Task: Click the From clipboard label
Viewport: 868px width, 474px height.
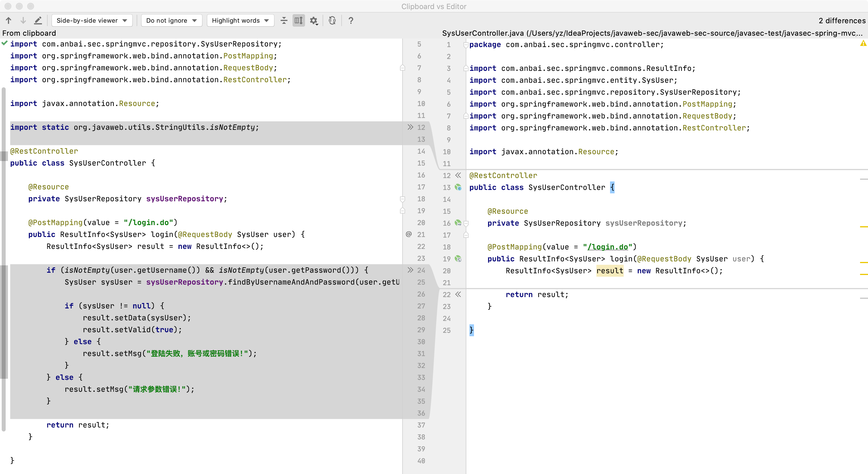Action: (x=29, y=33)
